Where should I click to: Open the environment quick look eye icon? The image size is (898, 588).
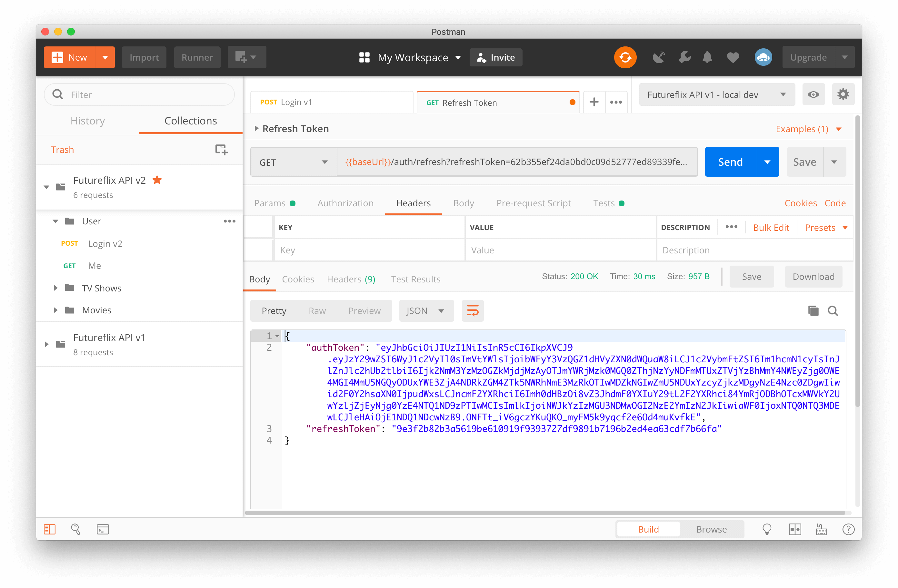click(x=814, y=94)
